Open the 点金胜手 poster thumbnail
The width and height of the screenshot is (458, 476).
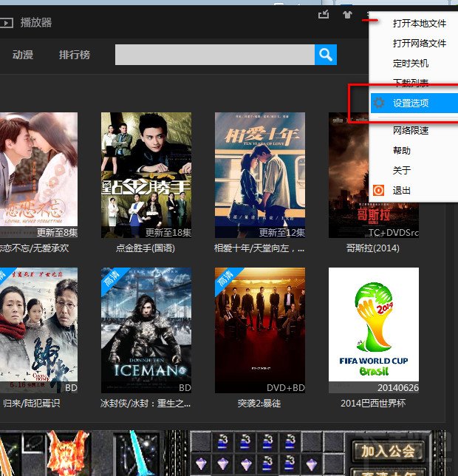(146, 175)
